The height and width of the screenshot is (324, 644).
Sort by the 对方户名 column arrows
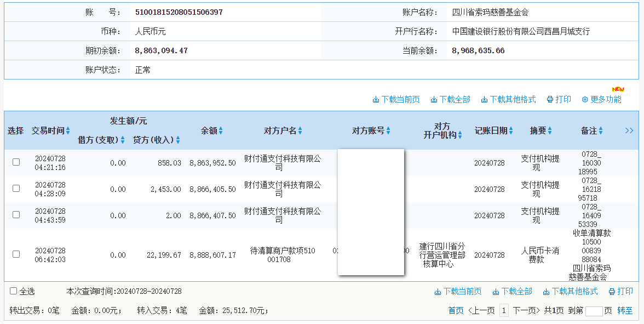coord(300,130)
